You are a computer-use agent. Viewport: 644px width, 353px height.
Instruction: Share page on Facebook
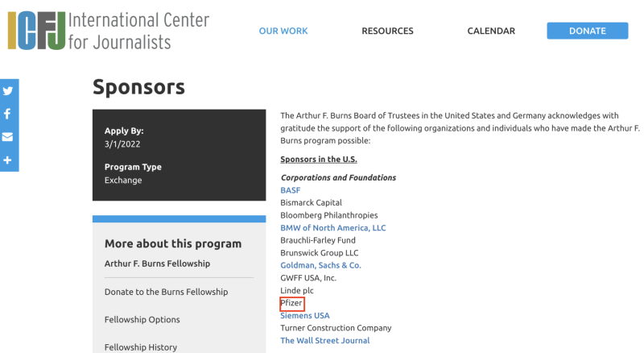tap(8, 114)
